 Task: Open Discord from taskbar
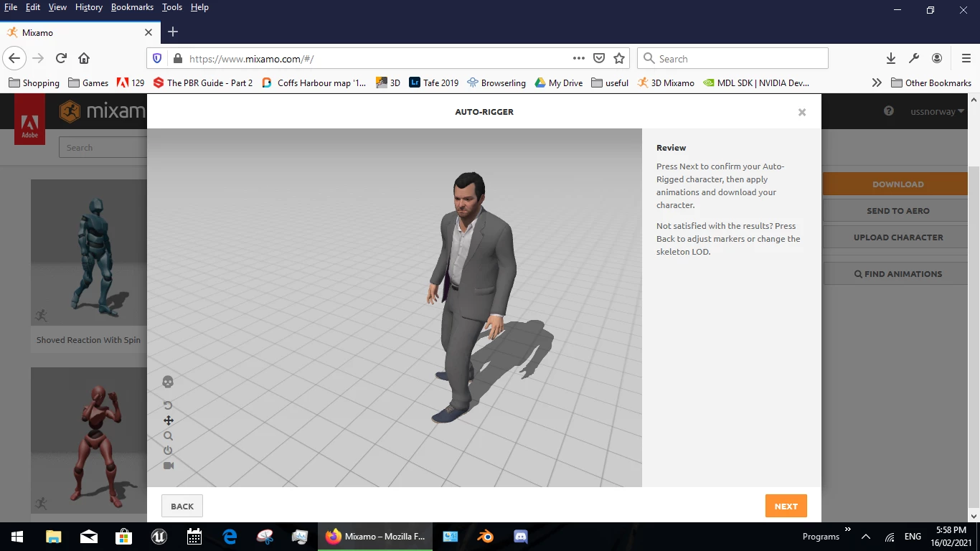[521, 537]
